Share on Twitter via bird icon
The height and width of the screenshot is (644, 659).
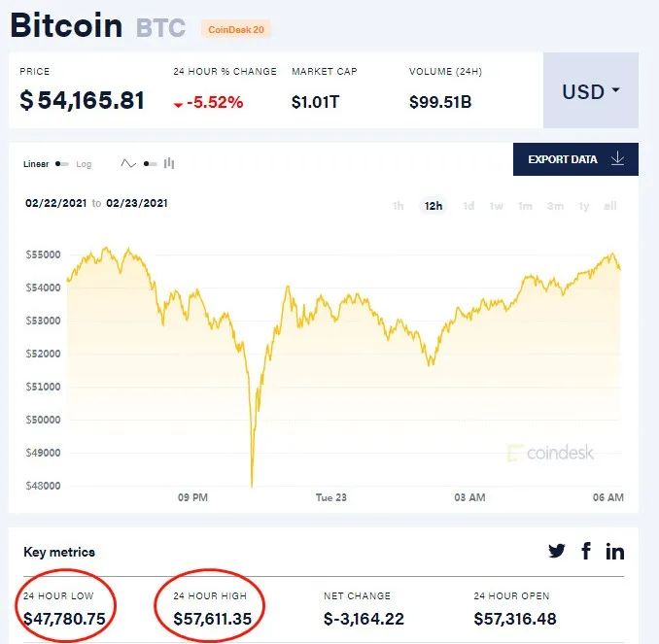coord(557,551)
